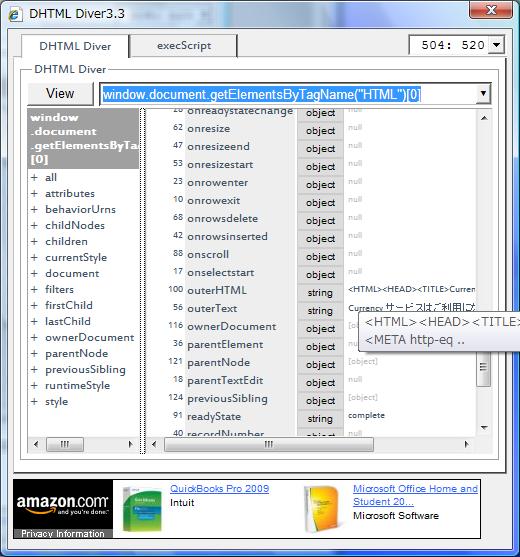This screenshot has width=520, height=557.
Task: Open the Microsoft Office product image
Action: [324, 510]
